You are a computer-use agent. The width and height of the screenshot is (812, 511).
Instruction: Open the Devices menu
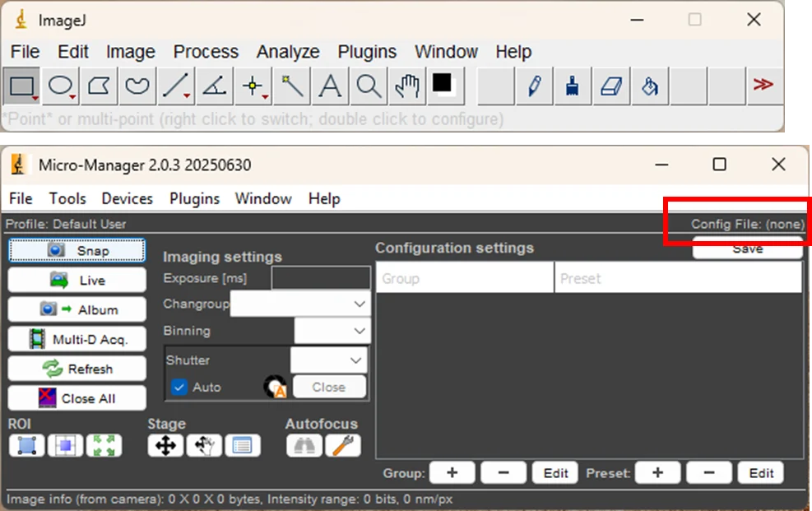tap(127, 199)
